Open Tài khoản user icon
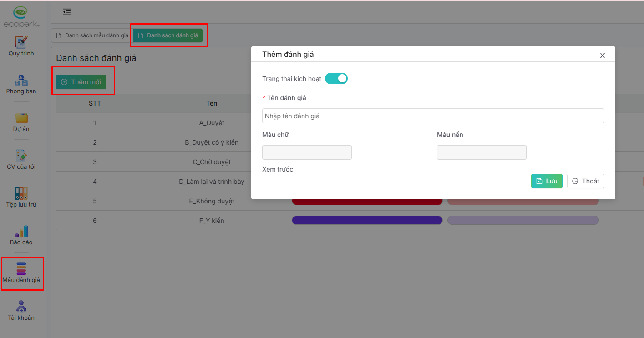 coord(21,307)
